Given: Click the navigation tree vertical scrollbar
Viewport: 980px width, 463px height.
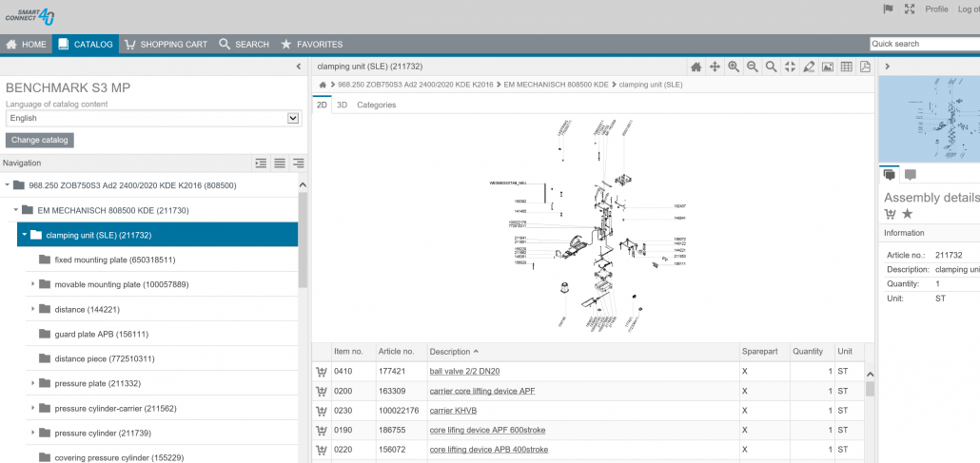Looking at the screenshot, I should click(x=304, y=241).
